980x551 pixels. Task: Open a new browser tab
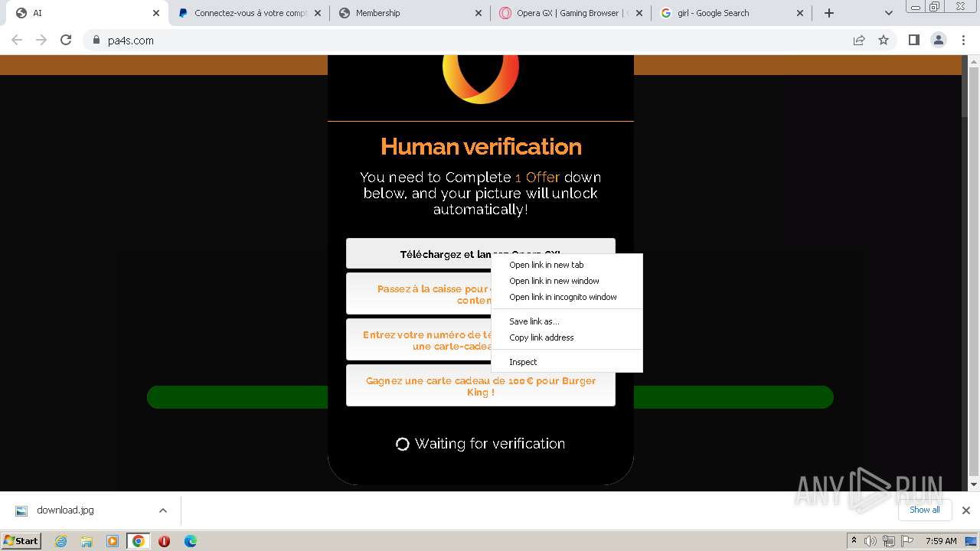[x=829, y=13]
